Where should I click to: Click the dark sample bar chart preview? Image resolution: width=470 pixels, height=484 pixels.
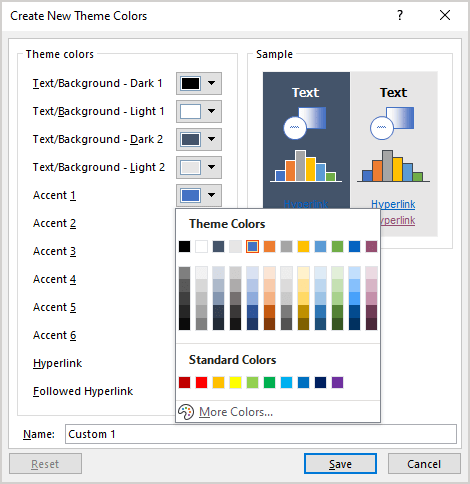[306, 166]
